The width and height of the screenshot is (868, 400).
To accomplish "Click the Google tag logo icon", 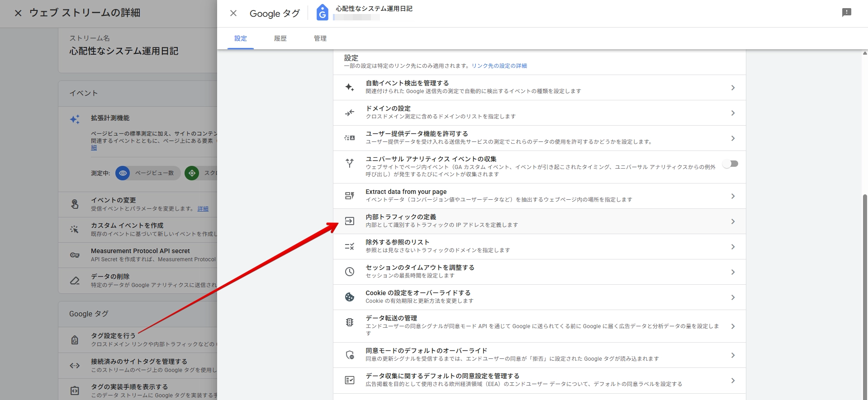I will pos(322,13).
